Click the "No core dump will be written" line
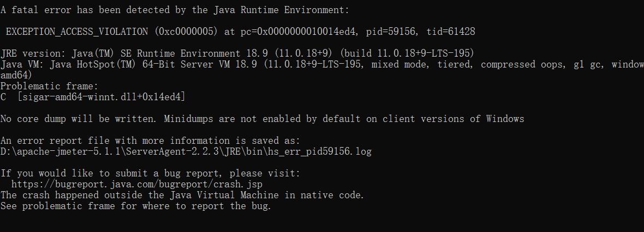Viewport: 644px width, 232px height. click(x=262, y=119)
